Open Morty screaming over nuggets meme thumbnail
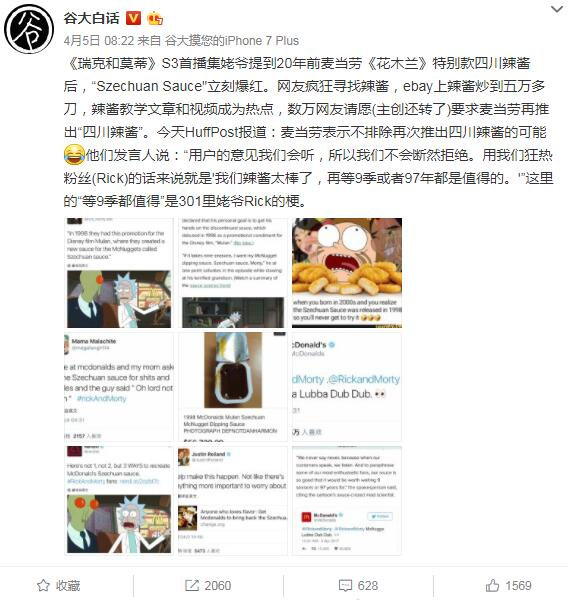Screen dimensions: 568x600 (347, 273)
